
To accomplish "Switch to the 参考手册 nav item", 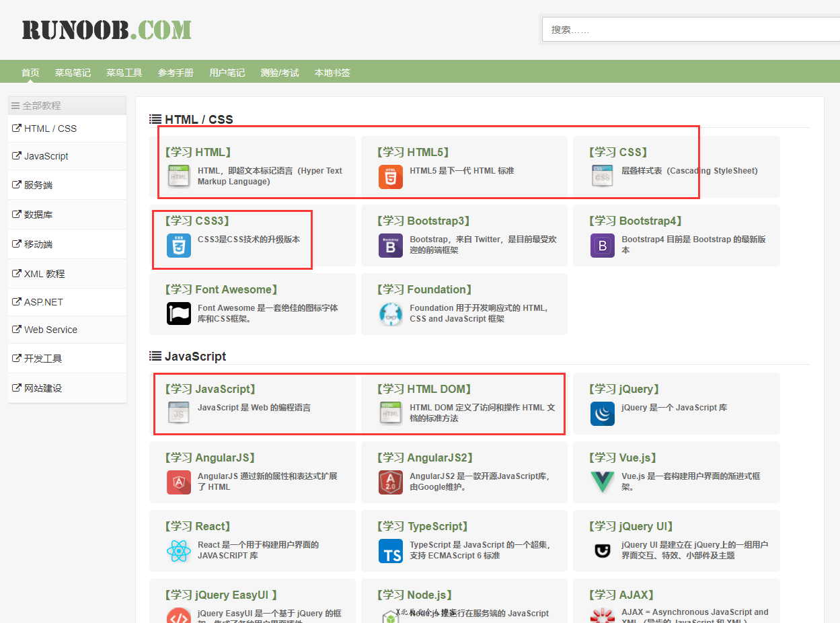I will [176, 73].
